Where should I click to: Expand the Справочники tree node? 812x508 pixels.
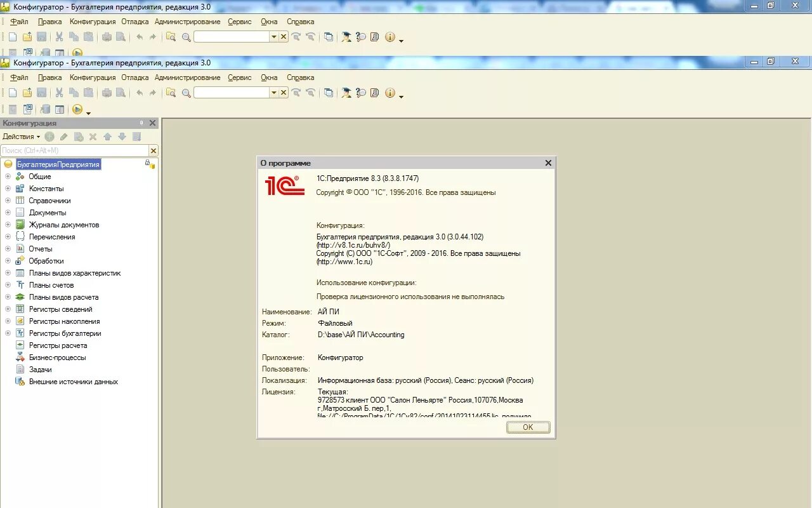tap(8, 201)
